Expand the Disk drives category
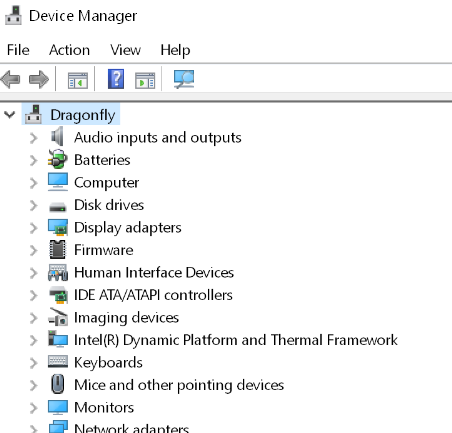 click(33, 205)
